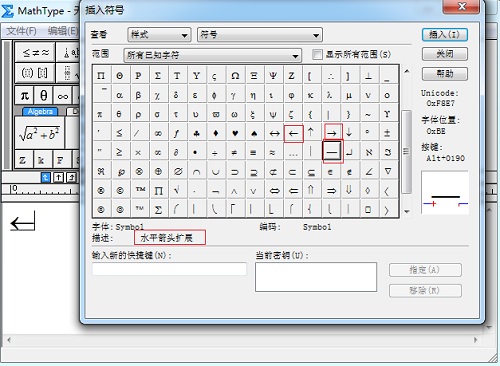The image size is (500, 366).
Task: Select the heart suit ♥ symbol
Action: [235, 133]
